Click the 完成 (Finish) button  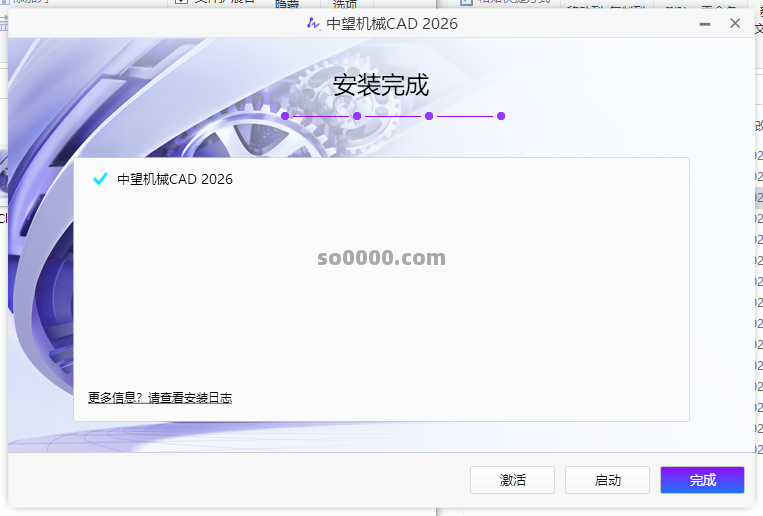(x=702, y=480)
